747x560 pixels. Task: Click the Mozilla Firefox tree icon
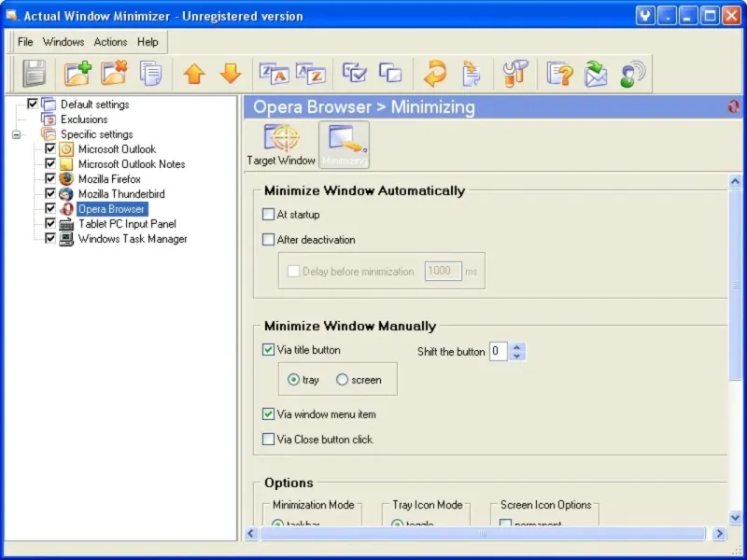click(66, 178)
